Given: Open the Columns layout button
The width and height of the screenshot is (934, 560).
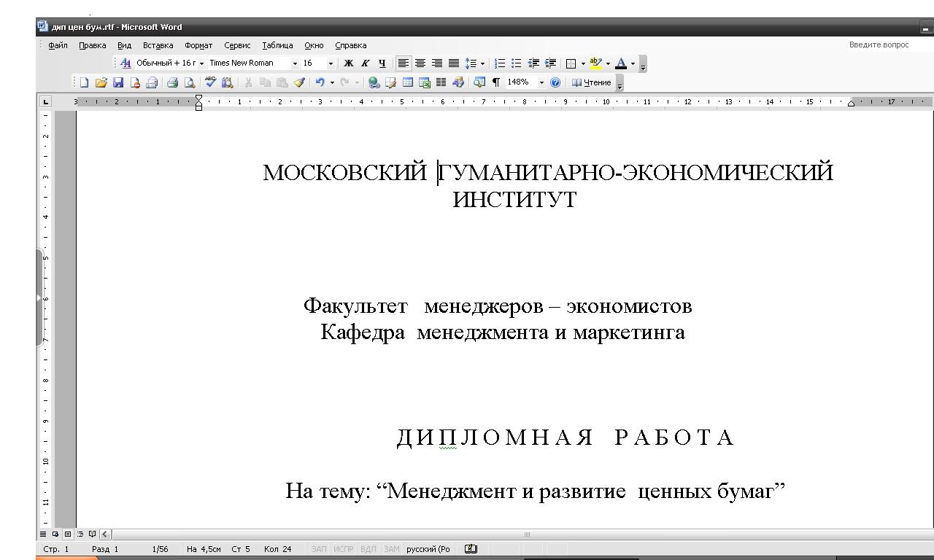Looking at the screenshot, I should click(x=441, y=82).
